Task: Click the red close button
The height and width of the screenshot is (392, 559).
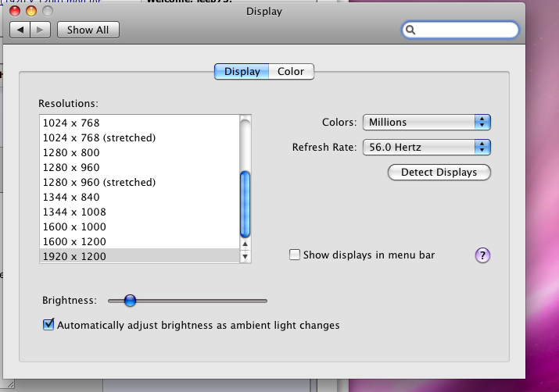Action: click(16, 11)
